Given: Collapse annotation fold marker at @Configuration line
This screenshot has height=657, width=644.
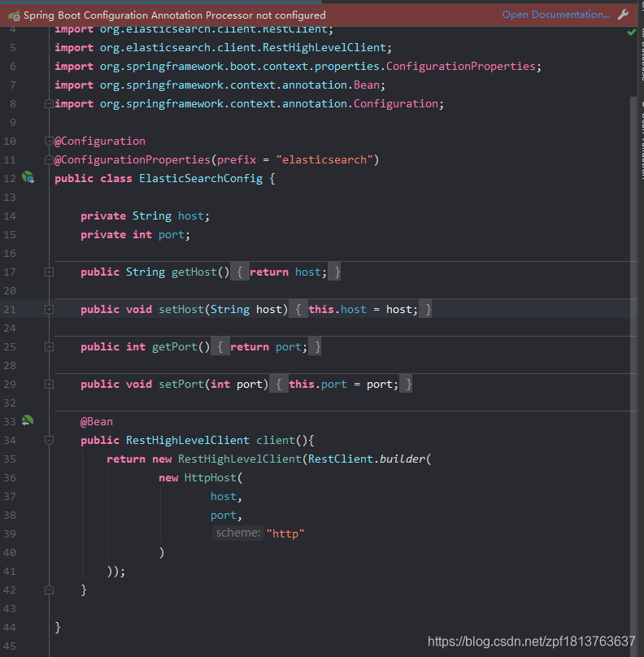Looking at the screenshot, I should [x=49, y=141].
